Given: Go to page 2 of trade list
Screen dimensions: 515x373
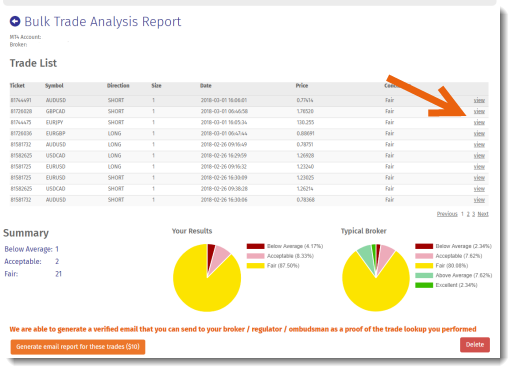Looking at the screenshot, I should coord(468,214).
